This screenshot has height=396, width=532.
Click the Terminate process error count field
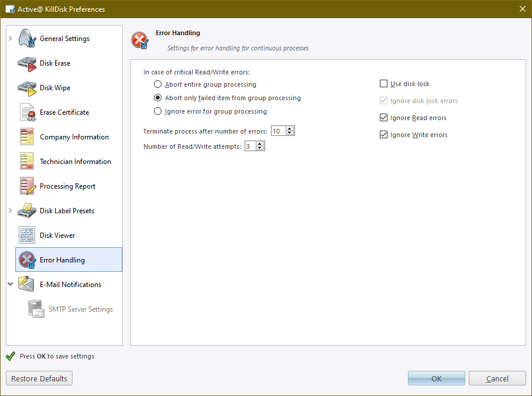pos(279,131)
